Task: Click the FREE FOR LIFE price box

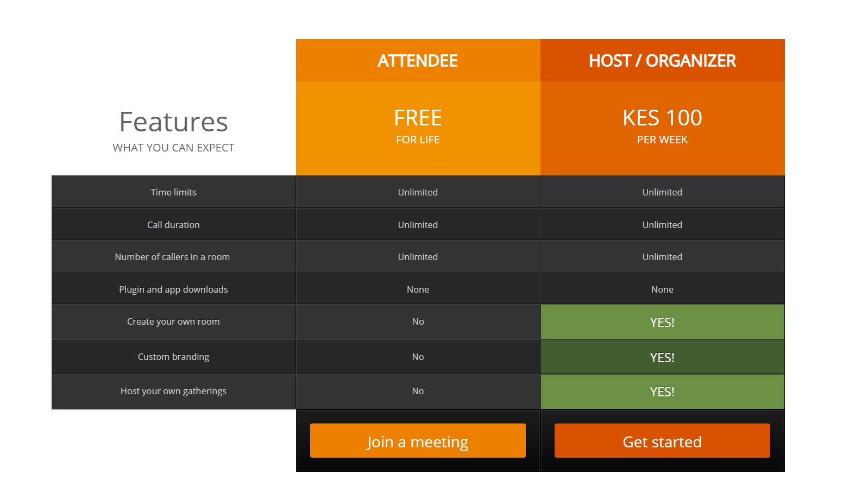Action: click(418, 128)
